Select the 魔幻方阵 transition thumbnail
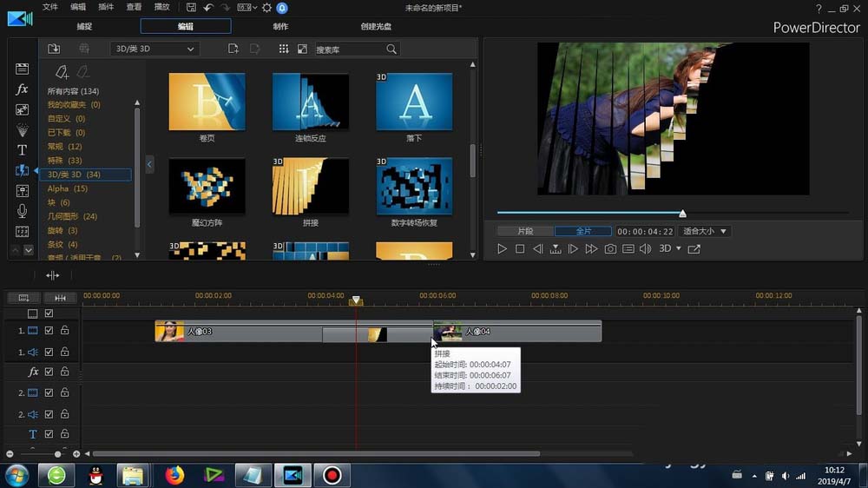 207,186
